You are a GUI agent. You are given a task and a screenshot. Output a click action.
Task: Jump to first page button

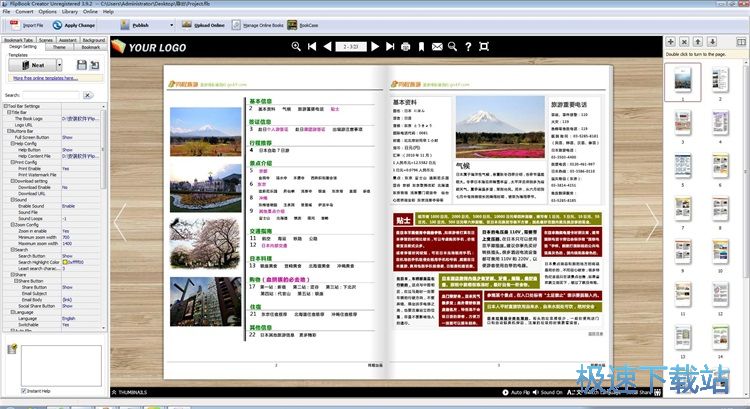tap(312, 46)
